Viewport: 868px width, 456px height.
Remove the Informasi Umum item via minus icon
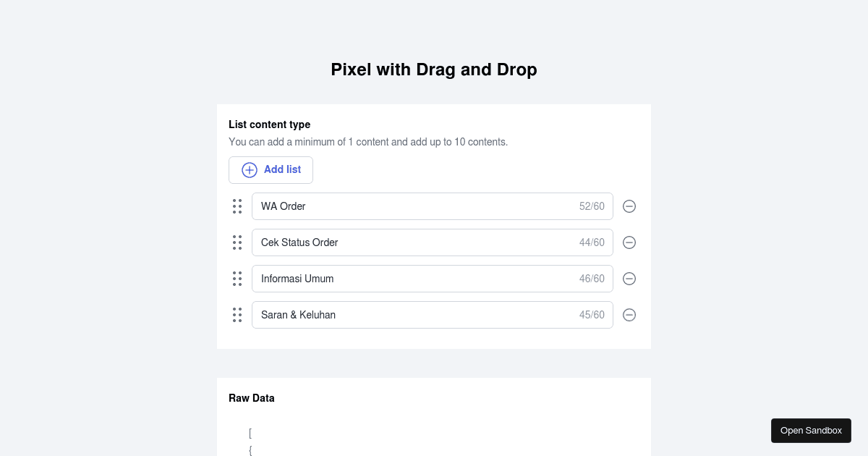click(629, 279)
